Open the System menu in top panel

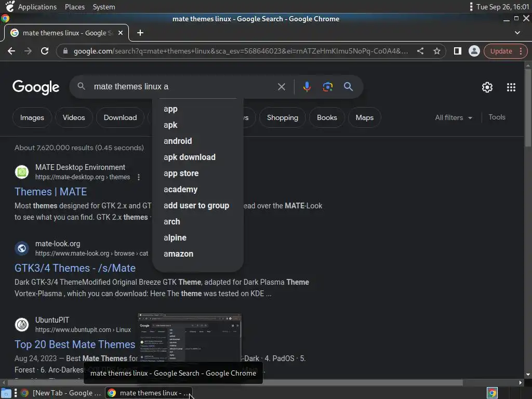pyautogui.click(x=104, y=7)
